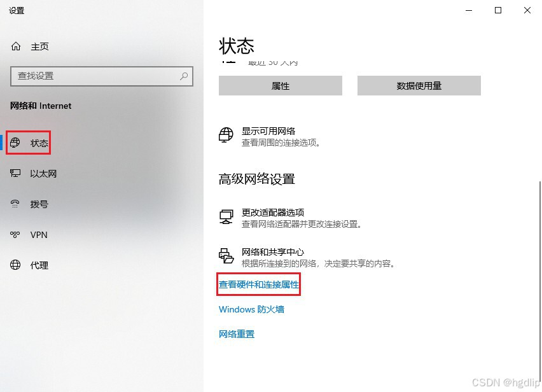Focus the 查找设置 search field
The height and width of the screenshot is (392, 542).
[x=102, y=76]
